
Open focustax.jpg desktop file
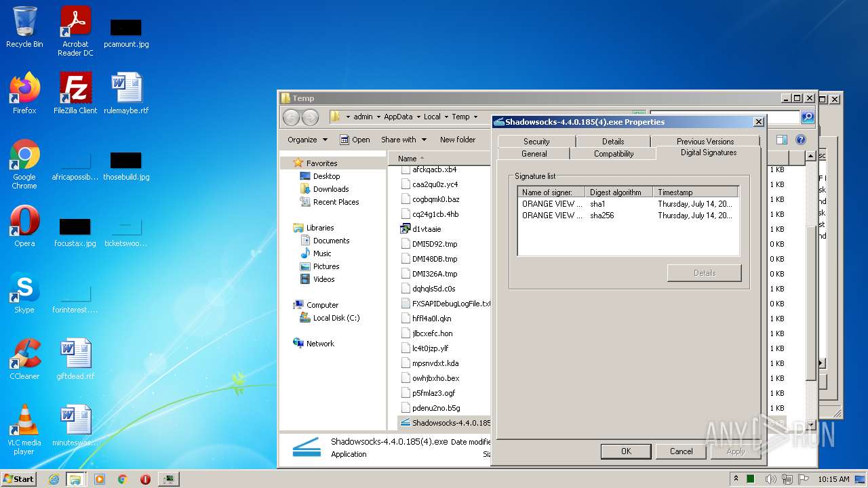[75, 231]
